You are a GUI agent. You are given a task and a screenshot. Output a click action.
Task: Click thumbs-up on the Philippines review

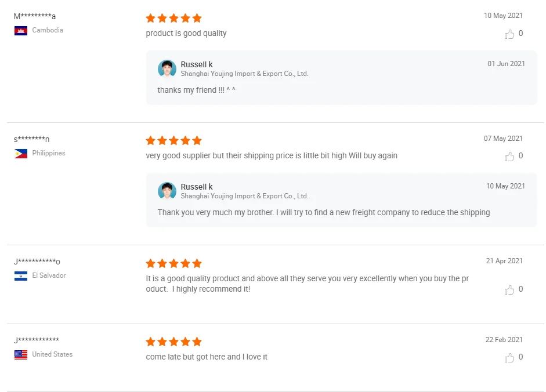point(509,157)
